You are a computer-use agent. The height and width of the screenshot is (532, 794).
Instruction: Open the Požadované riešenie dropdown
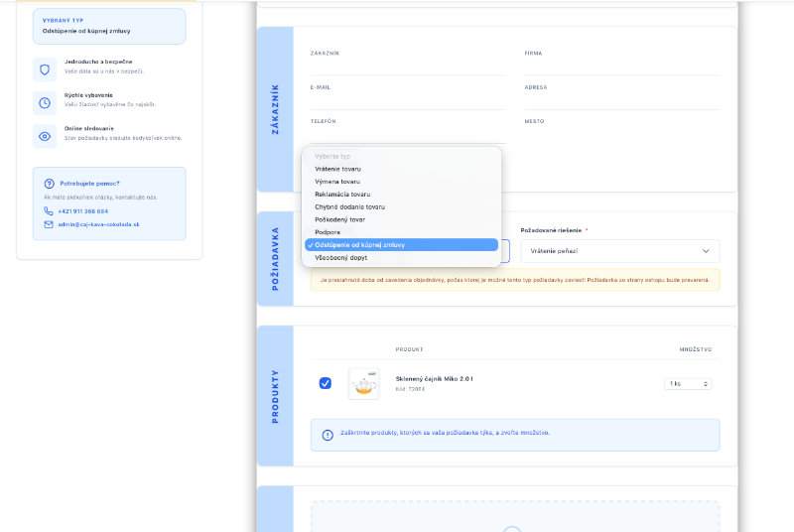click(x=619, y=251)
